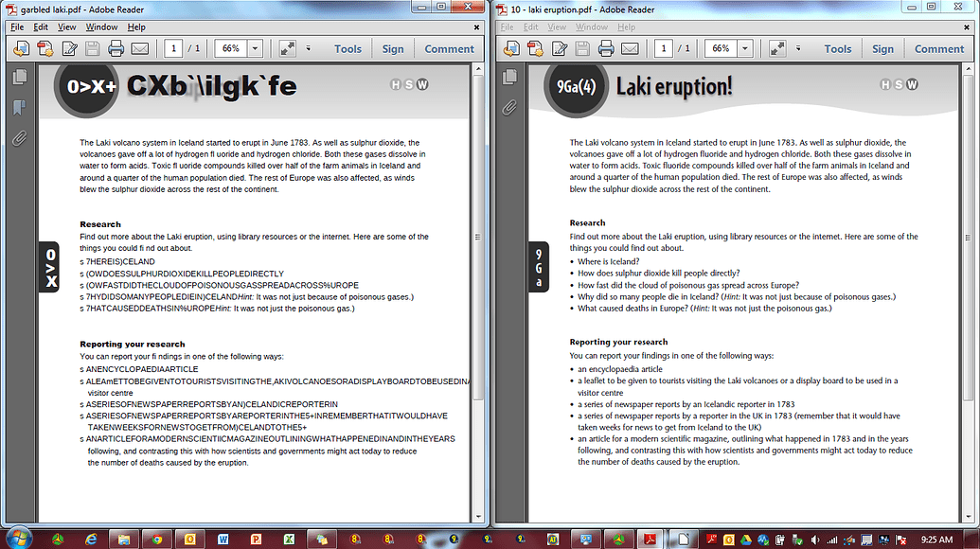This screenshot has height=549, width=980.
Task: Open a file using the Open icon
Action: click(21, 48)
